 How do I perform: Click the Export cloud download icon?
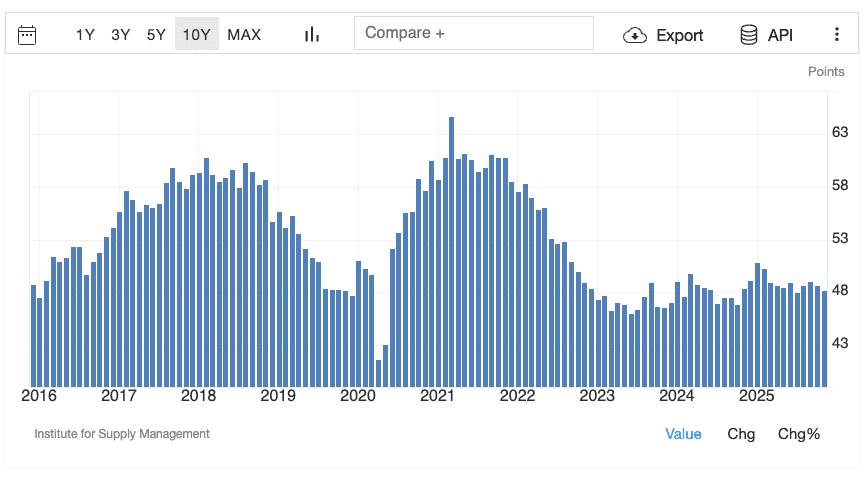(634, 35)
